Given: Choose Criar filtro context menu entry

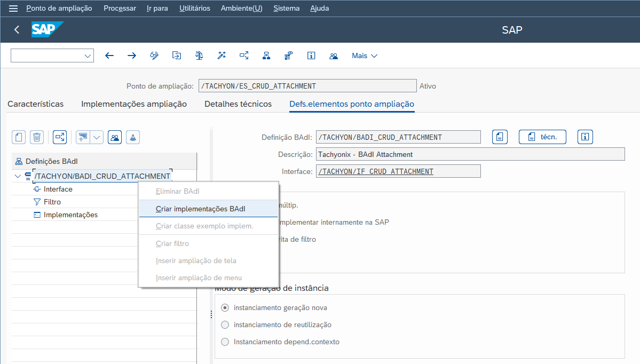Looking at the screenshot, I should coord(208,243).
